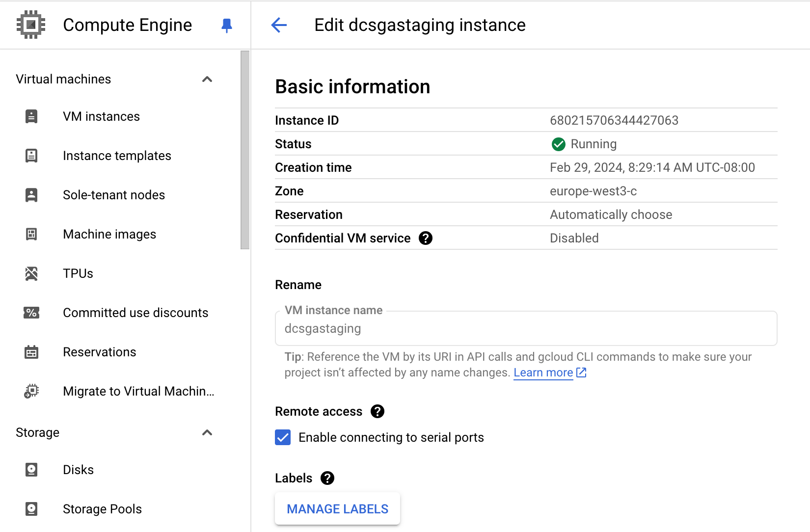The height and width of the screenshot is (532, 810).
Task: Open the Learn more link about renaming
Action: 543,372
